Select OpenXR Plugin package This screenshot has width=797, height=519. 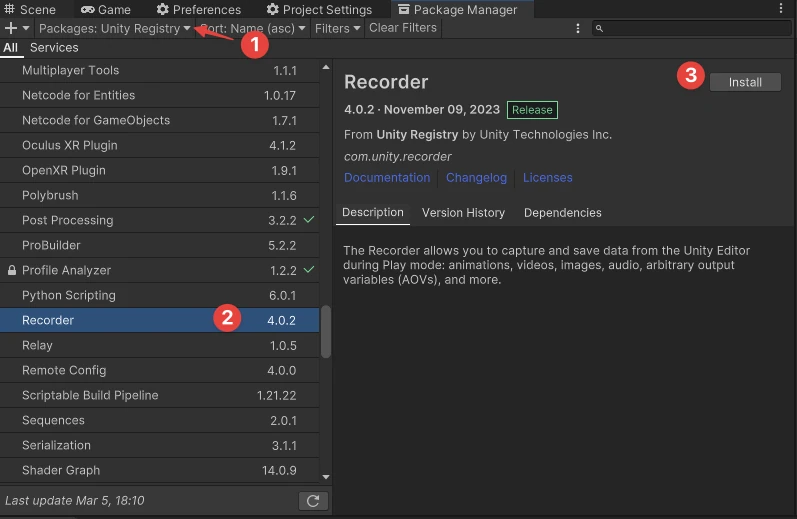pos(160,170)
